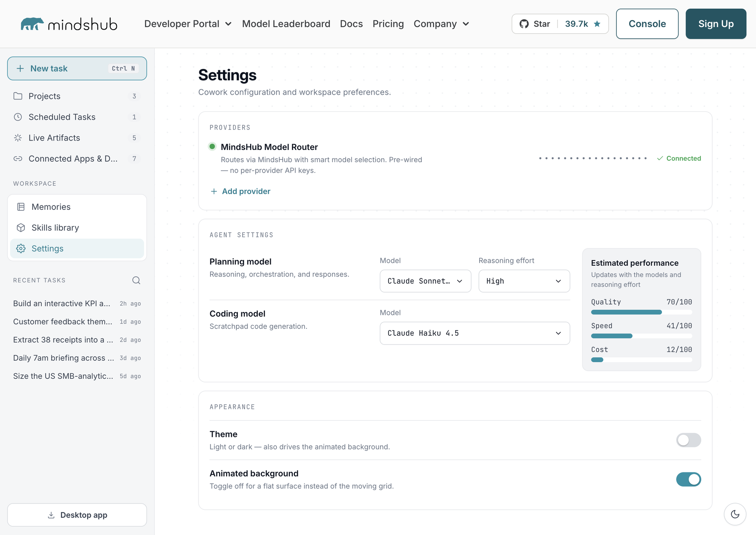Click the Scheduled Tasks count badge 1

point(134,117)
